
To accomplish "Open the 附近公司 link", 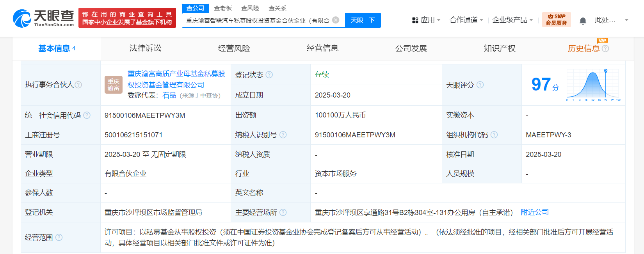I will [x=535, y=212].
